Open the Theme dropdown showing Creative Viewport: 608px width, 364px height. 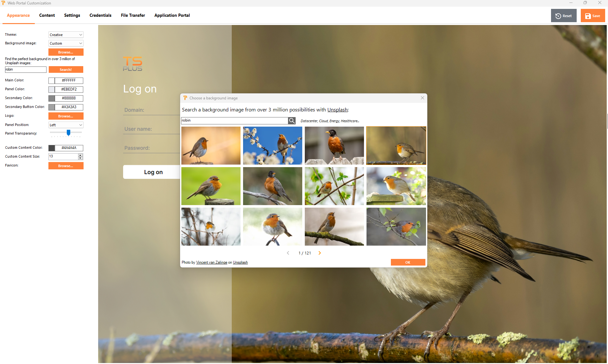66,35
